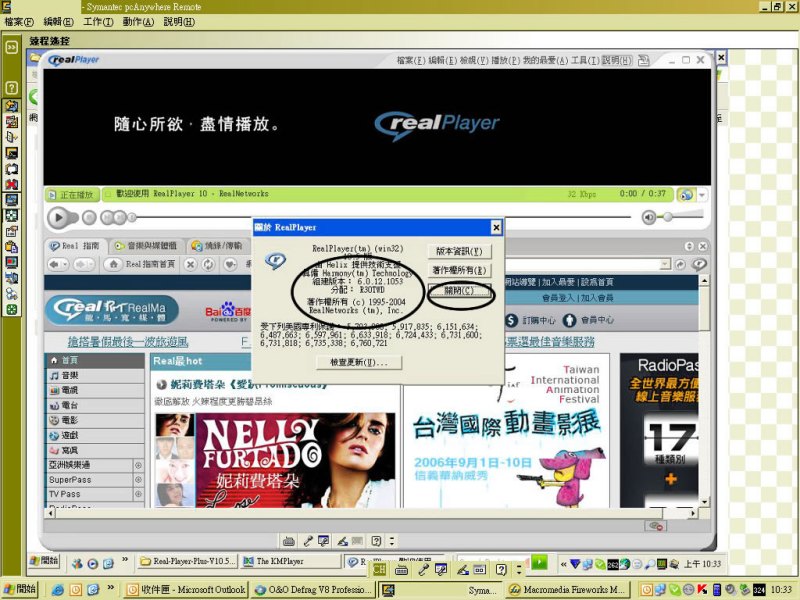Image resolution: width=800 pixels, height=600 pixels.
Task: Click the up-down arrows icon on the tab bar
Action: [x=689, y=246]
